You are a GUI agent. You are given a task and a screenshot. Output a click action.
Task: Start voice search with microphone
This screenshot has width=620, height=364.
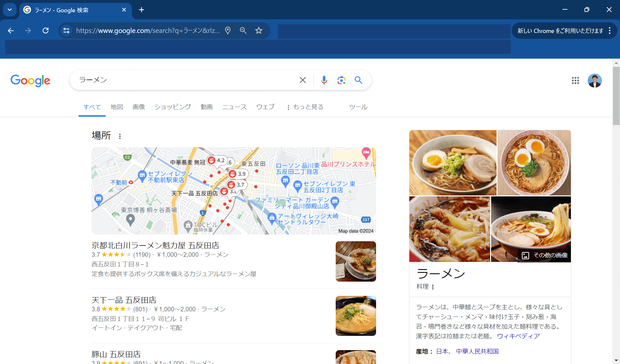[324, 80]
